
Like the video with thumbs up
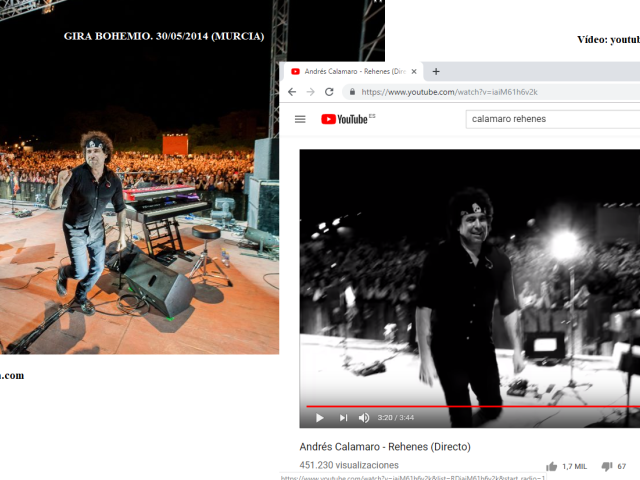(551, 466)
